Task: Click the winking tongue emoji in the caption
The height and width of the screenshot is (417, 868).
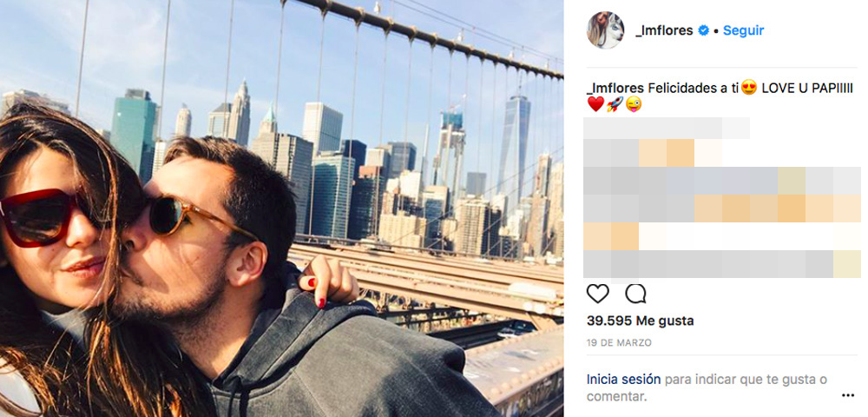Action: tap(634, 104)
